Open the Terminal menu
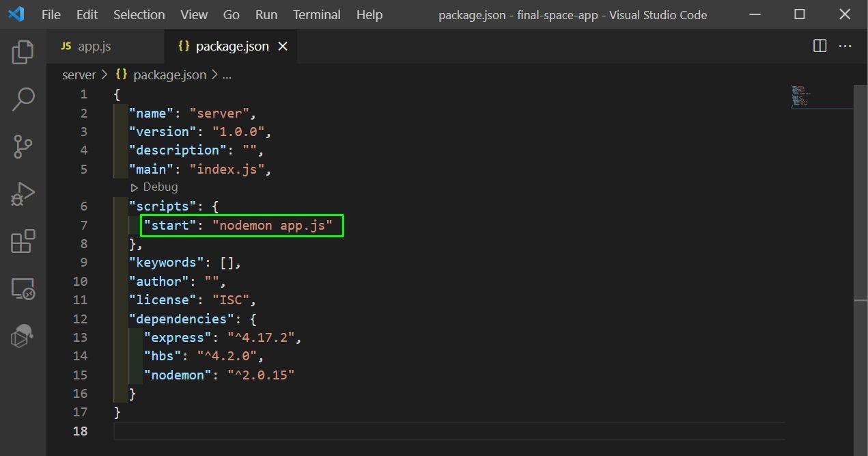Image resolution: width=868 pixels, height=456 pixels. pyautogui.click(x=317, y=14)
